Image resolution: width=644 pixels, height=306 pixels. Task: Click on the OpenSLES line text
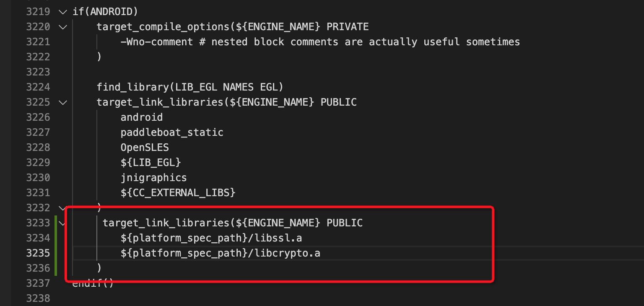(x=145, y=148)
